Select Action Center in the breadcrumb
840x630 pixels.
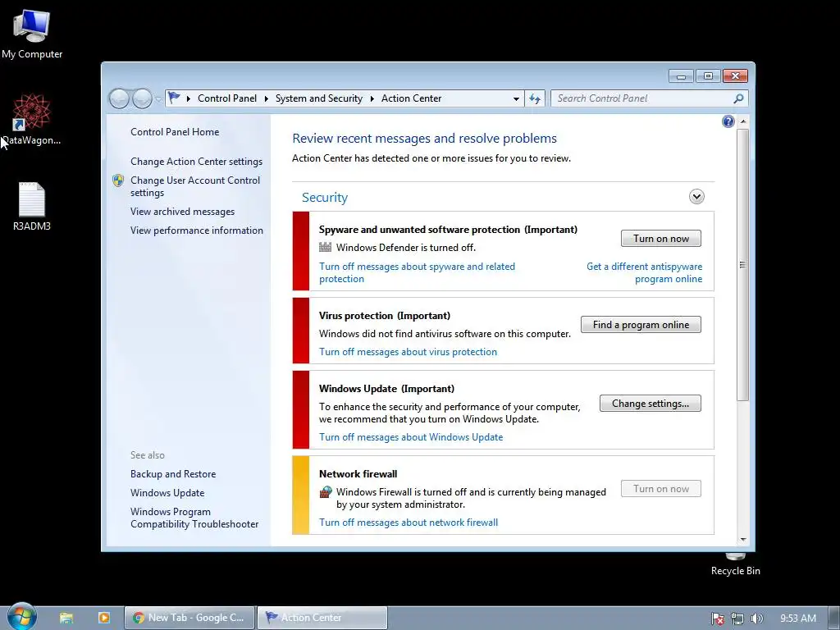click(412, 98)
